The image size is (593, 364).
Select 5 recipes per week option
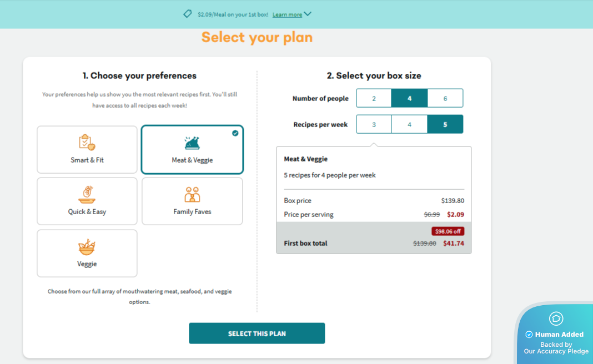(445, 124)
